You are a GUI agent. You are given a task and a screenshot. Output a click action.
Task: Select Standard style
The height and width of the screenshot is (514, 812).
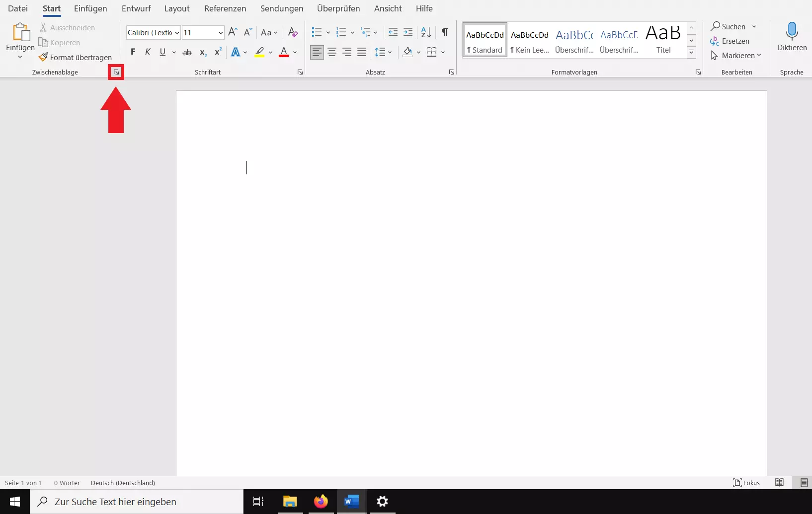click(x=485, y=40)
